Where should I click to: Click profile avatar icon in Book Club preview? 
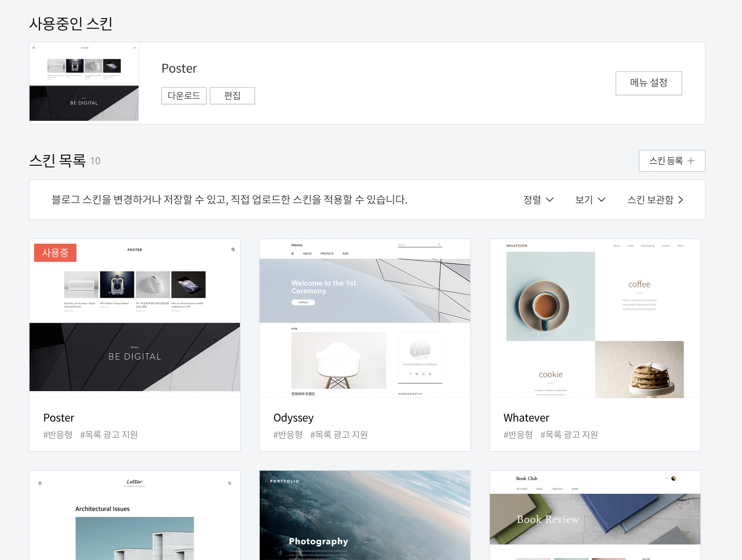point(673,479)
